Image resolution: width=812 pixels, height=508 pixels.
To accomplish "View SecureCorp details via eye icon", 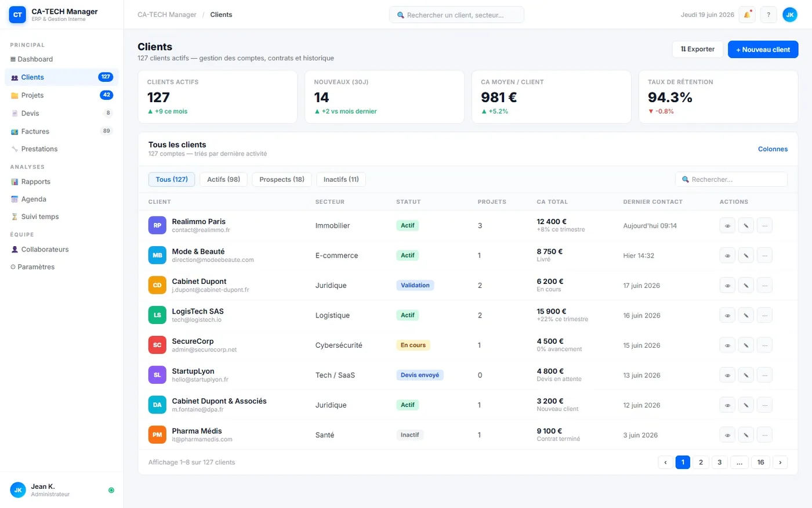I will pyautogui.click(x=727, y=345).
